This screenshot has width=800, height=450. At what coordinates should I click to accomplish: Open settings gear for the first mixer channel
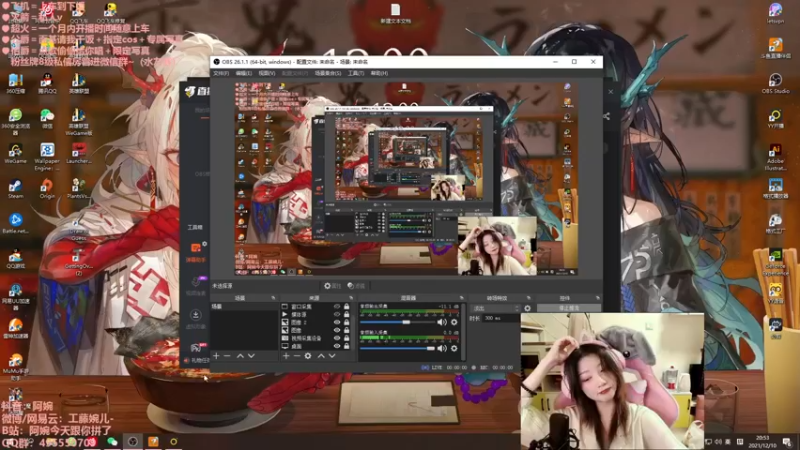[x=454, y=322]
